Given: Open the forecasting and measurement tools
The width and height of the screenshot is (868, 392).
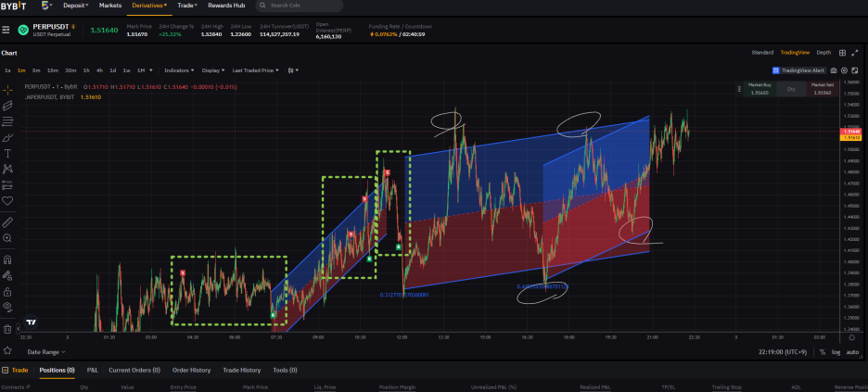Looking at the screenshot, I should (x=7, y=185).
